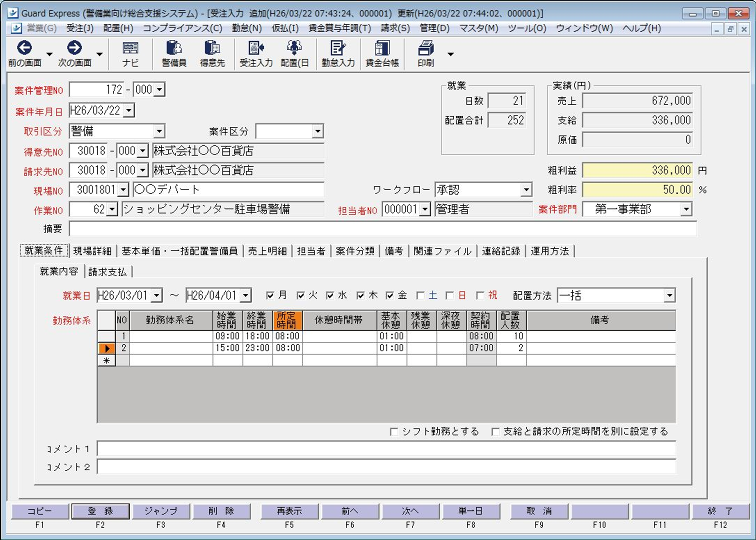
Task: Click into the コメント1 field
Action: point(386,448)
